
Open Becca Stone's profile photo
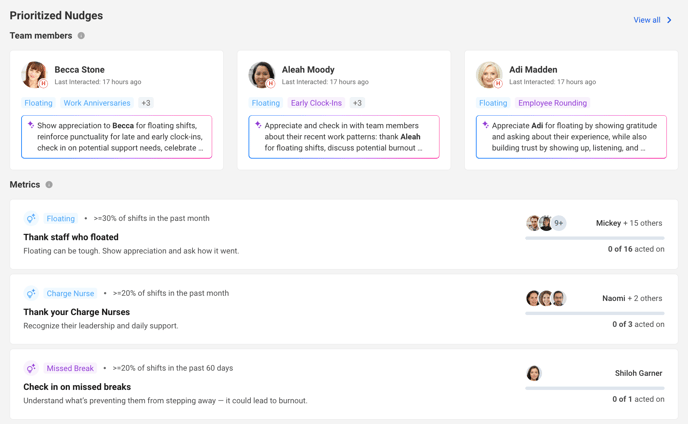[x=34, y=75]
